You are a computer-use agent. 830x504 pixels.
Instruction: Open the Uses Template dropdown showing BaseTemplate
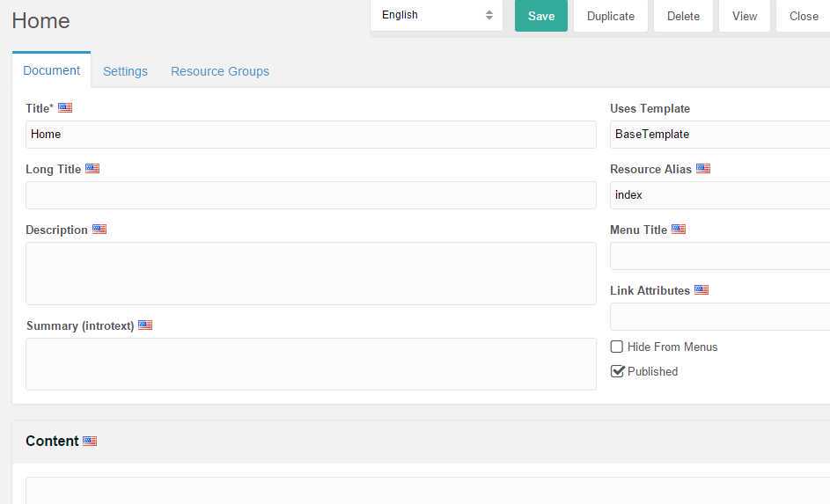tap(720, 135)
